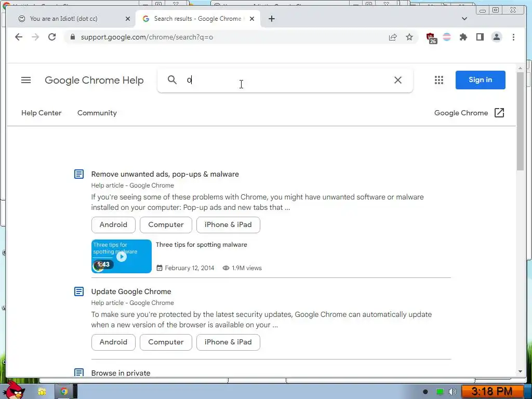Image resolution: width=532 pixels, height=399 pixels.
Task: Choose iPhone & iPad under Remove unwanted ads
Action: pyautogui.click(x=228, y=225)
